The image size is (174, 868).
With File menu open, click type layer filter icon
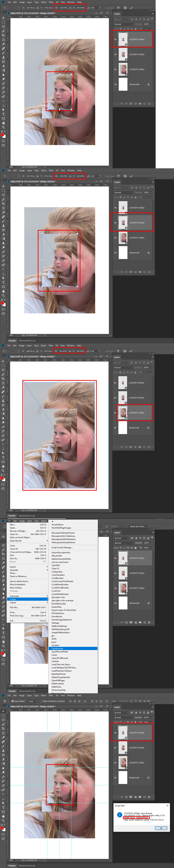pyautogui.click(x=140, y=538)
